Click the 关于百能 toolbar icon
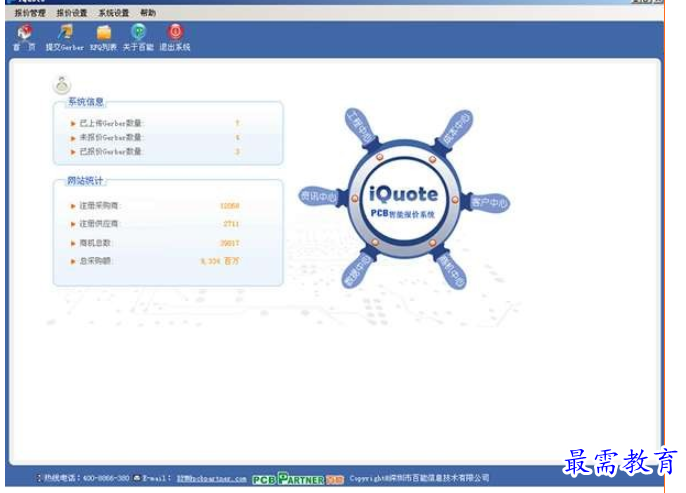686x493 pixels. (x=138, y=32)
